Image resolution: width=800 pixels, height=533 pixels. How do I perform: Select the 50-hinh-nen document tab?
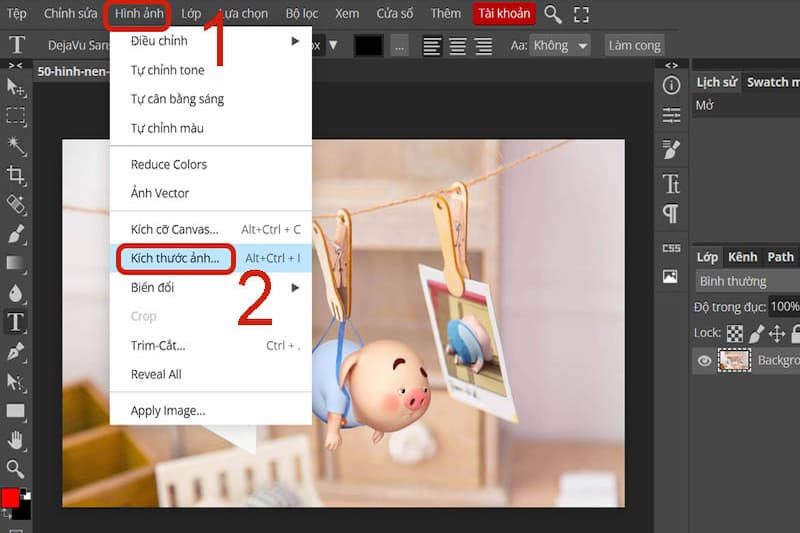coord(72,71)
